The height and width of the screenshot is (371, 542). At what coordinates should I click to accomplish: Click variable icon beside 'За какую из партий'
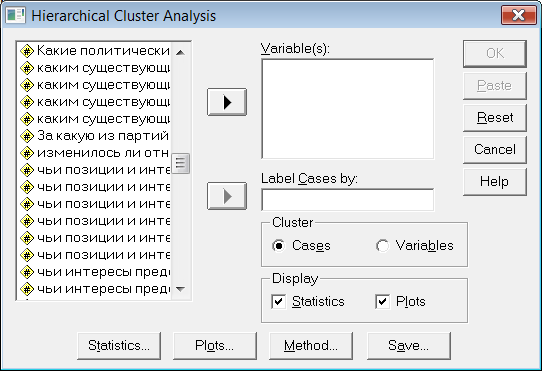pos(27,136)
